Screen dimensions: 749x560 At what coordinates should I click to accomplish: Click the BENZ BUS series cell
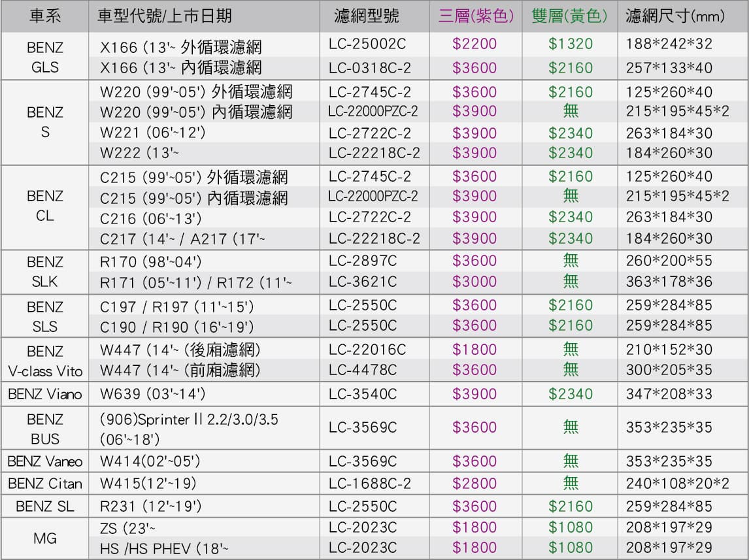(45, 429)
